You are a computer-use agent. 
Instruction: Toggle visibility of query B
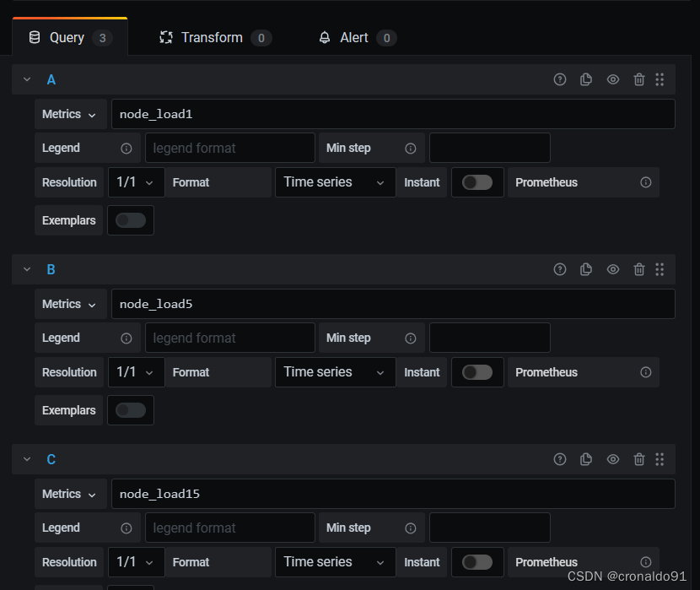(613, 269)
